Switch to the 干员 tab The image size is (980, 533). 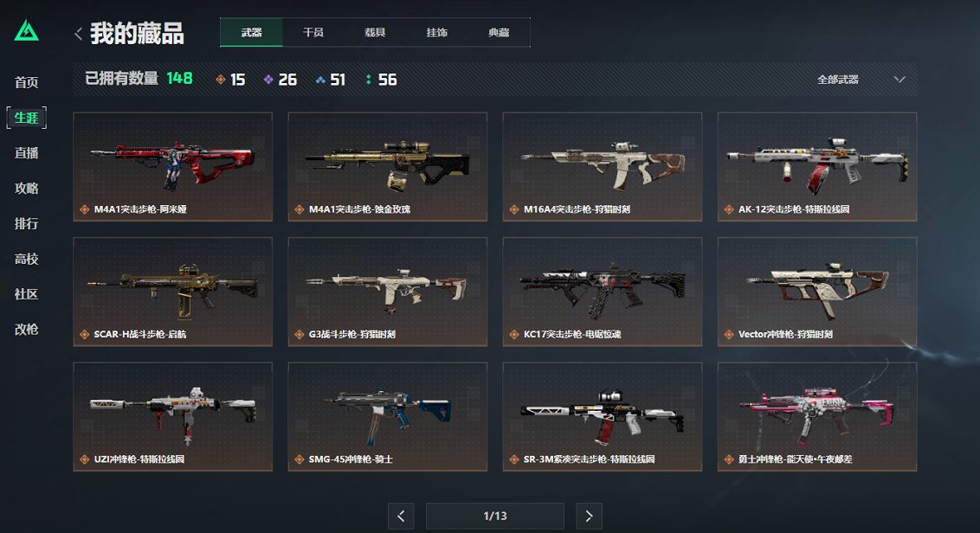(x=313, y=33)
